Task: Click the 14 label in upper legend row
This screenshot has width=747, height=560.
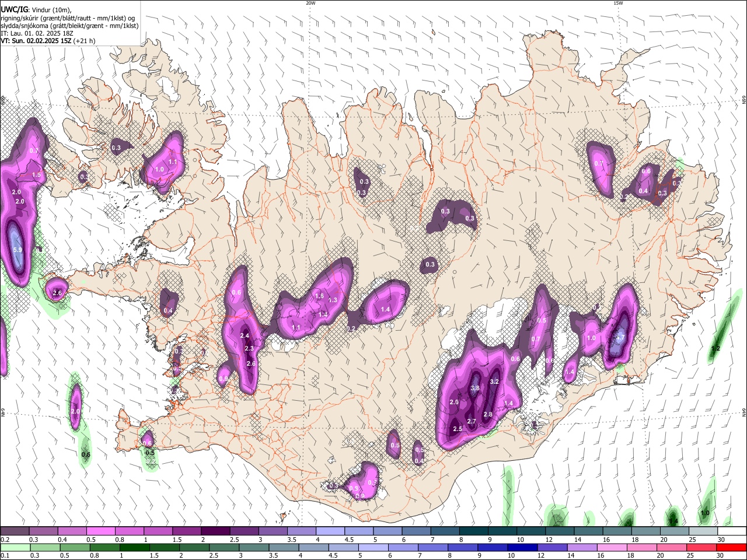Action: [577, 540]
